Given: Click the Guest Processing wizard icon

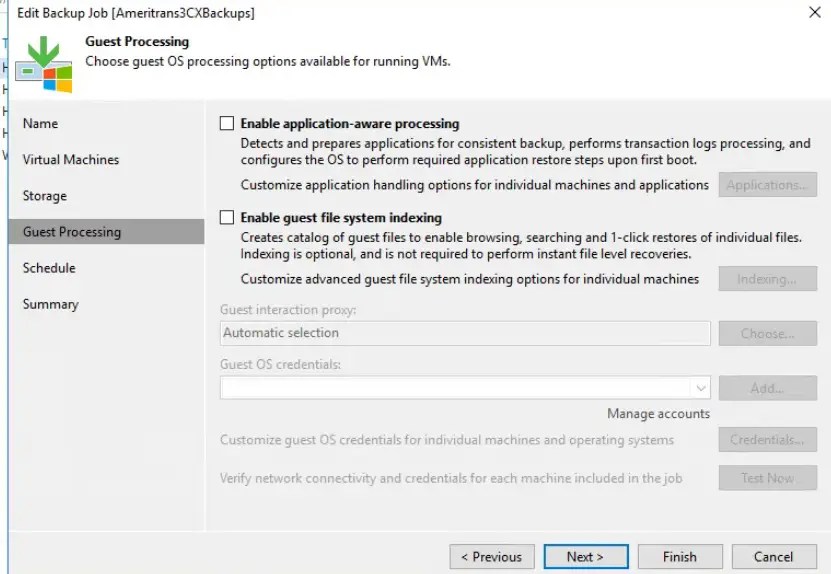Looking at the screenshot, I should pyautogui.click(x=44, y=64).
